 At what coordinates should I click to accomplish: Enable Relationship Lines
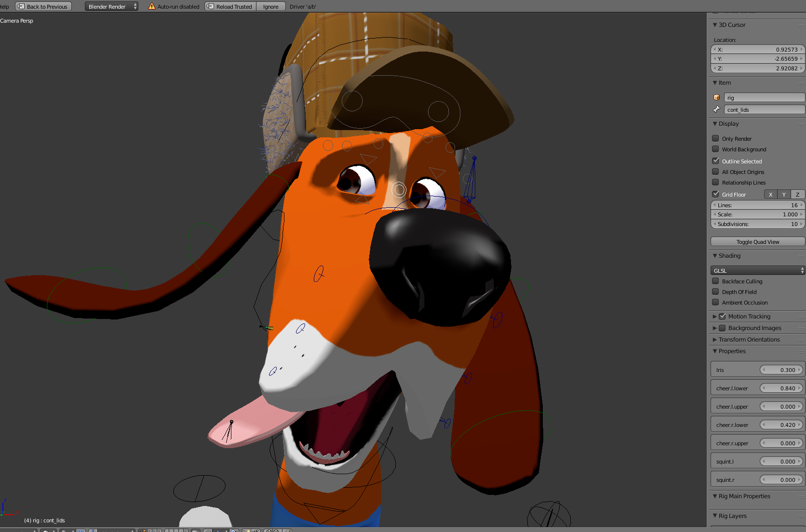(715, 182)
